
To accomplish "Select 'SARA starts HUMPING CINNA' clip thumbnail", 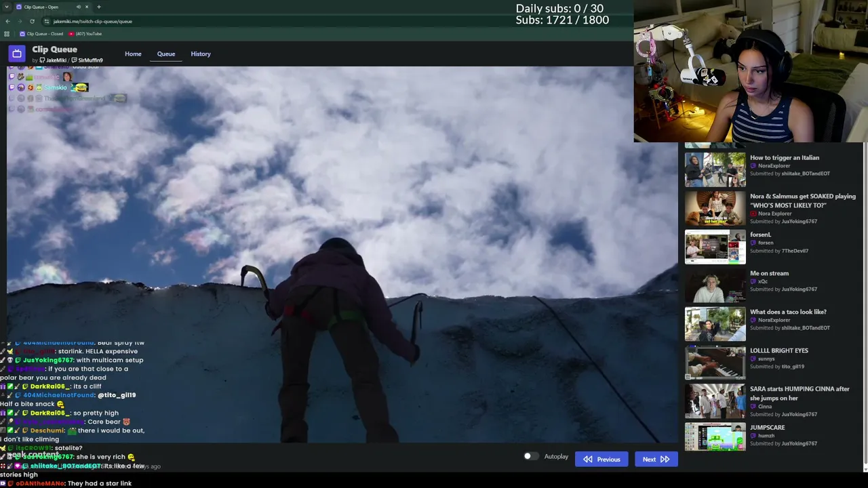I will [x=715, y=401].
